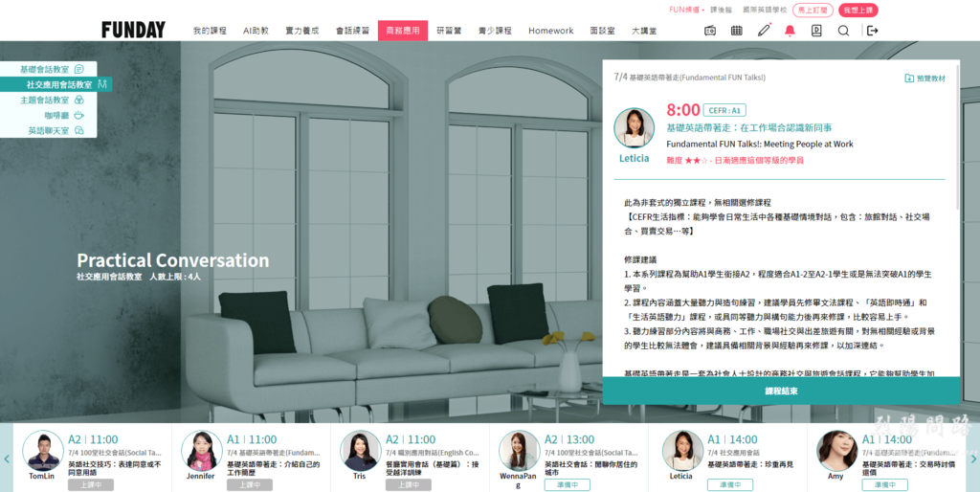Open the 青少課程 tab

pyautogui.click(x=495, y=30)
